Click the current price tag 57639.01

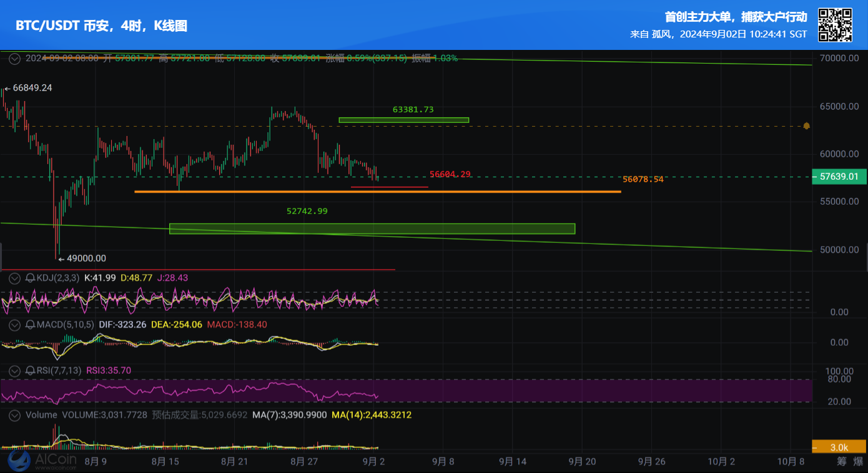click(x=839, y=177)
